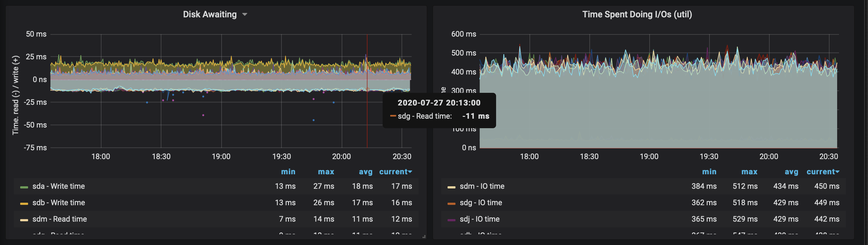The image size is (868, 245).
Task: Click the 26 ms max value for sdb
Action: (x=324, y=202)
